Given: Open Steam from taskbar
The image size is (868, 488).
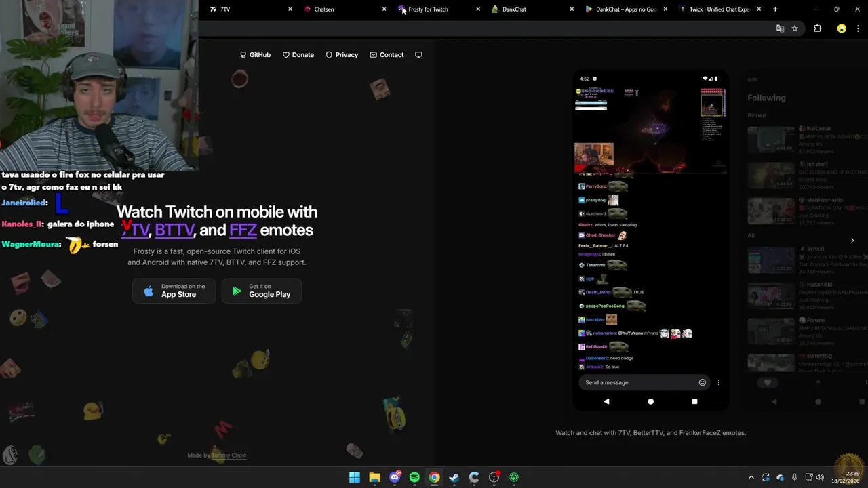Looking at the screenshot, I should click(454, 477).
